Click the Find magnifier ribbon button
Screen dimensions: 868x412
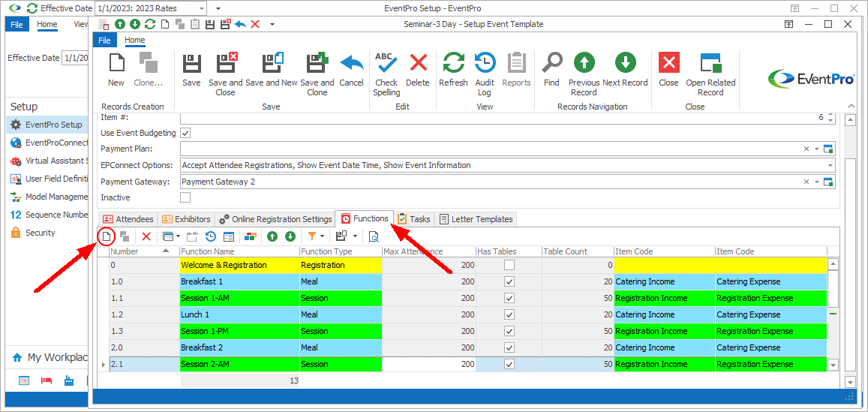(551, 69)
